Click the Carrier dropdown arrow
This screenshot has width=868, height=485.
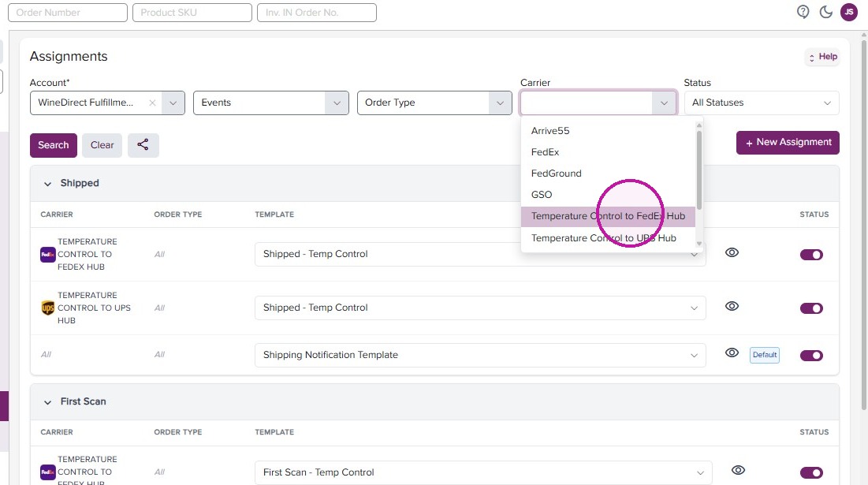(x=665, y=103)
